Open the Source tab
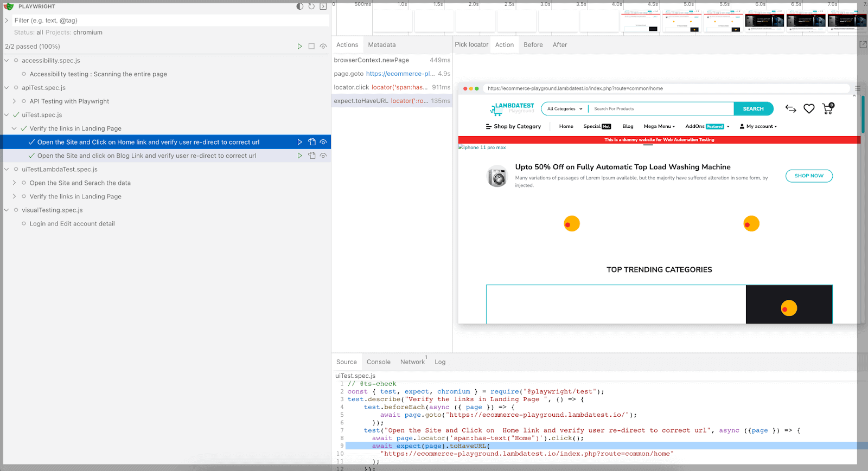Viewport: 868px width, 471px height. point(347,362)
